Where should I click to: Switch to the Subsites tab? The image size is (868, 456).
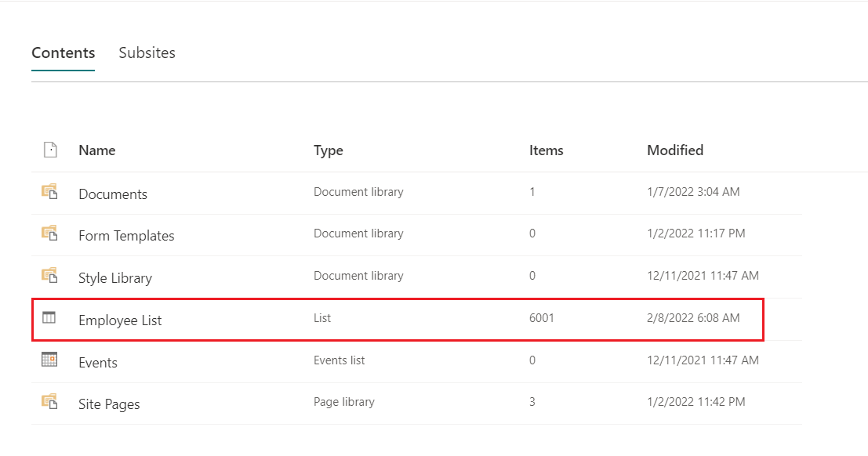(147, 53)
